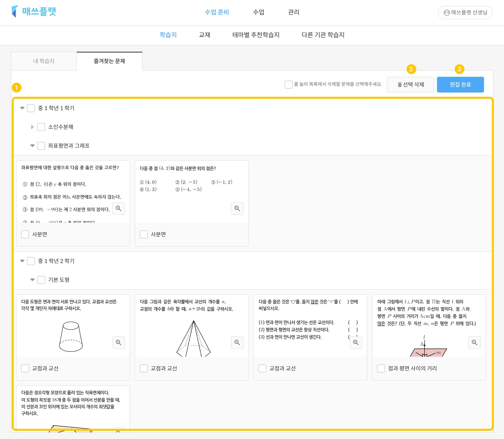Select the 점과 평면 사이의 거리 problem checkbox
504x439 pixels.
(x=381, y=368)
